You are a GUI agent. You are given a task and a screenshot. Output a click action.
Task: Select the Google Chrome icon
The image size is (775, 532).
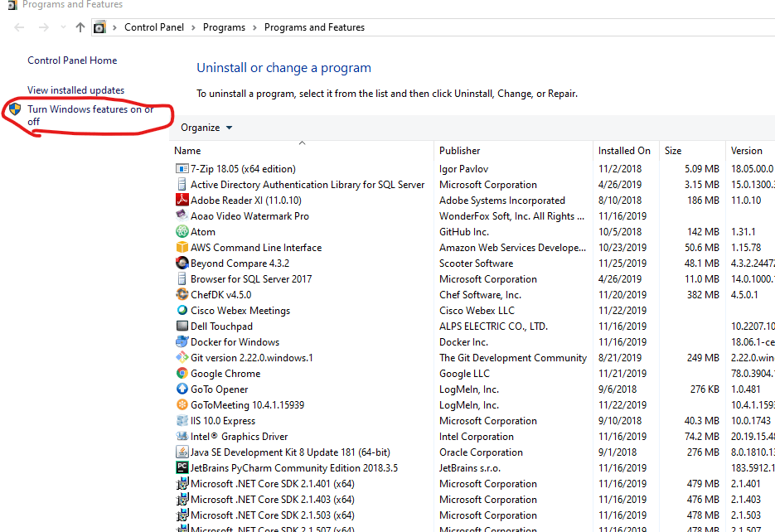(182, 374)
